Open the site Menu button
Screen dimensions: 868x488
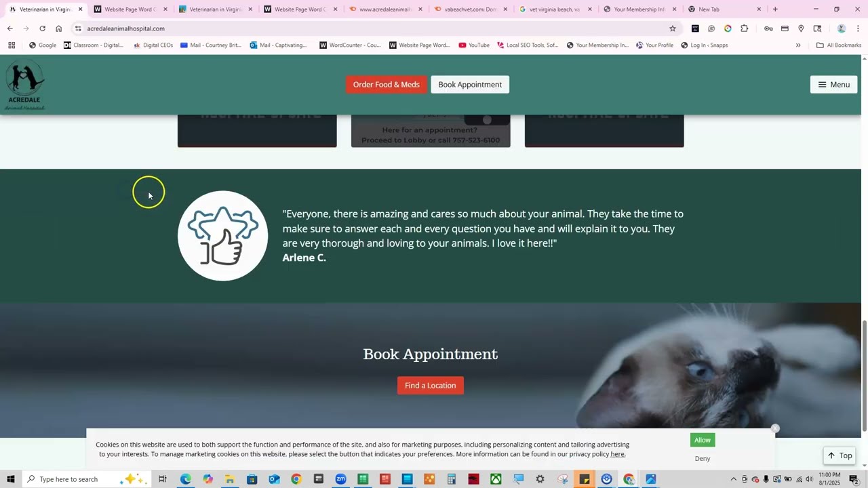coord(833,85)
